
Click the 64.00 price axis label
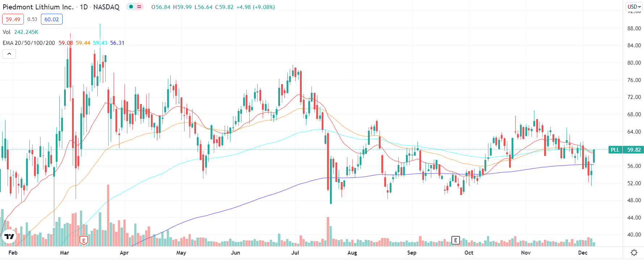pos(634,131)
